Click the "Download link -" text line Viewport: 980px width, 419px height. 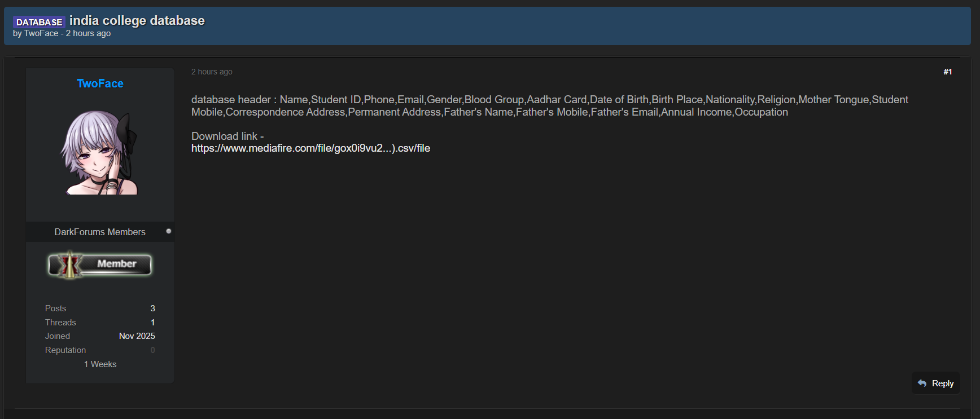[x=228, y=136]
